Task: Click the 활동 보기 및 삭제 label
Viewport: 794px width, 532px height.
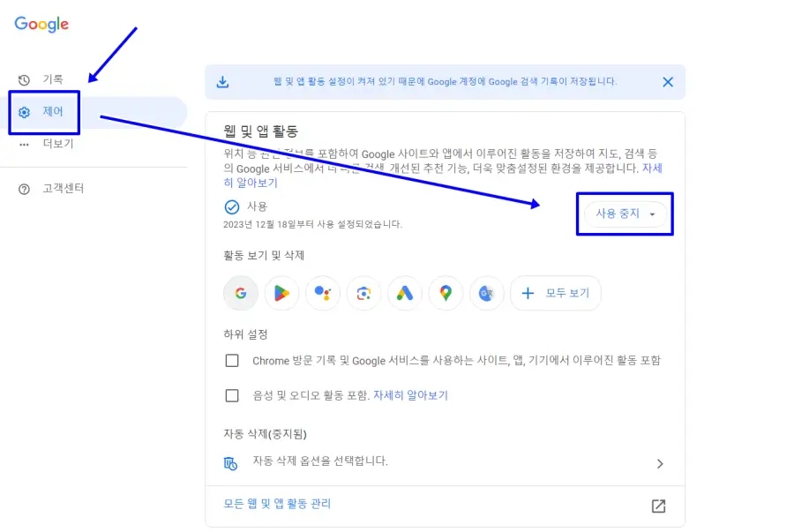Action: [x=264, y=256]
